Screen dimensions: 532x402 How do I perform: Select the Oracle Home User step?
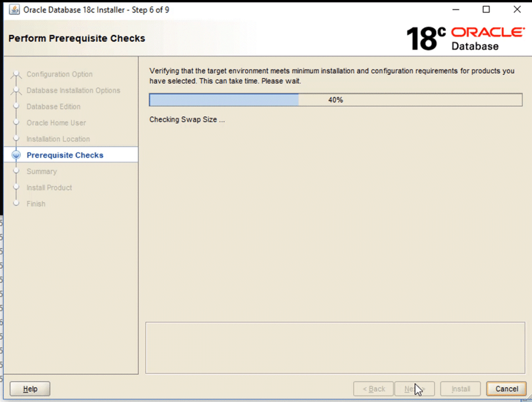pos(56,122)
